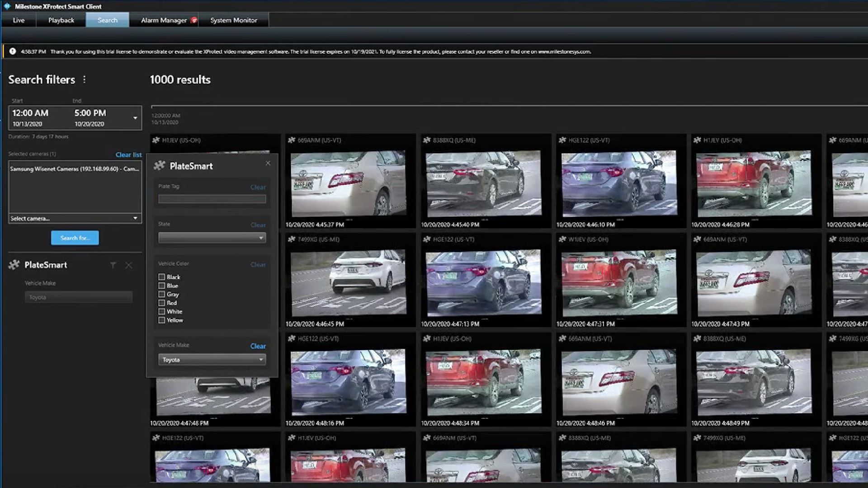Select the Search tab
868x488 pixels.
tap(108, 20)
